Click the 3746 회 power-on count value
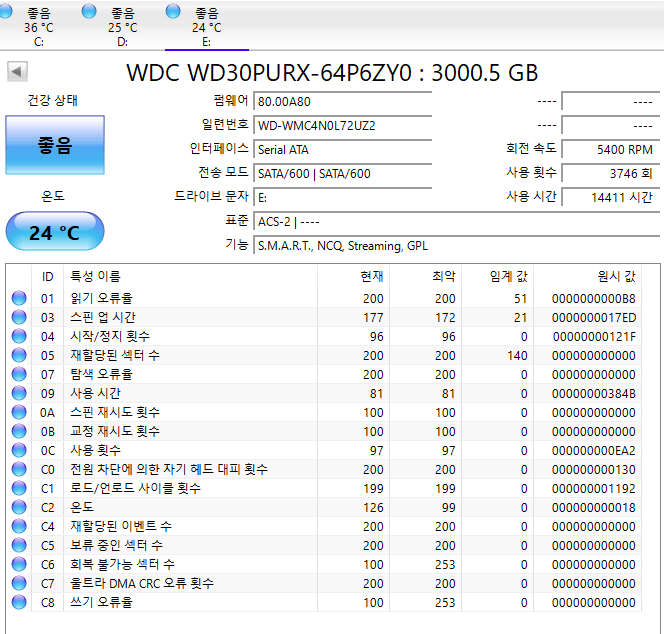The height and width of the screenshot is (634, 664). point(611,174)
